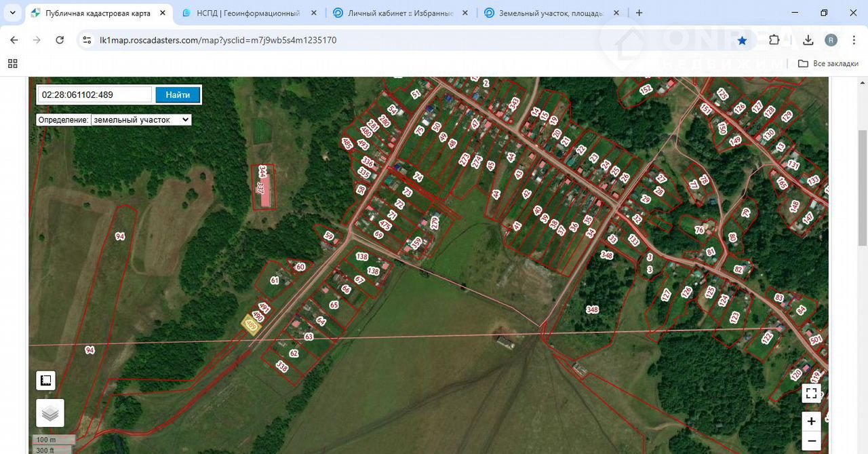Screen dimensions: 868x454
Task: Open the tab search chevron dropdown
Action: (12, 13)
